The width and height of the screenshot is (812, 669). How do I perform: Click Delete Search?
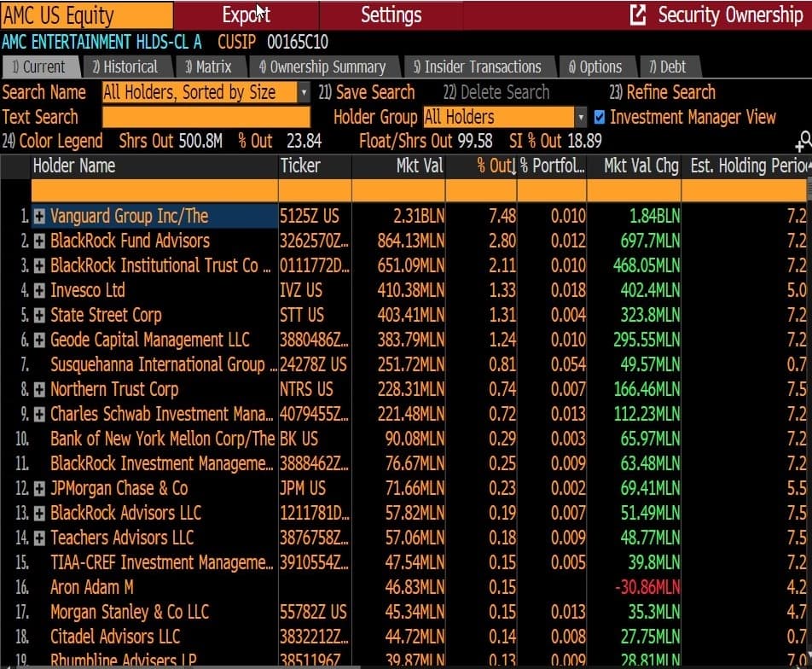click(x=496, y=92)
